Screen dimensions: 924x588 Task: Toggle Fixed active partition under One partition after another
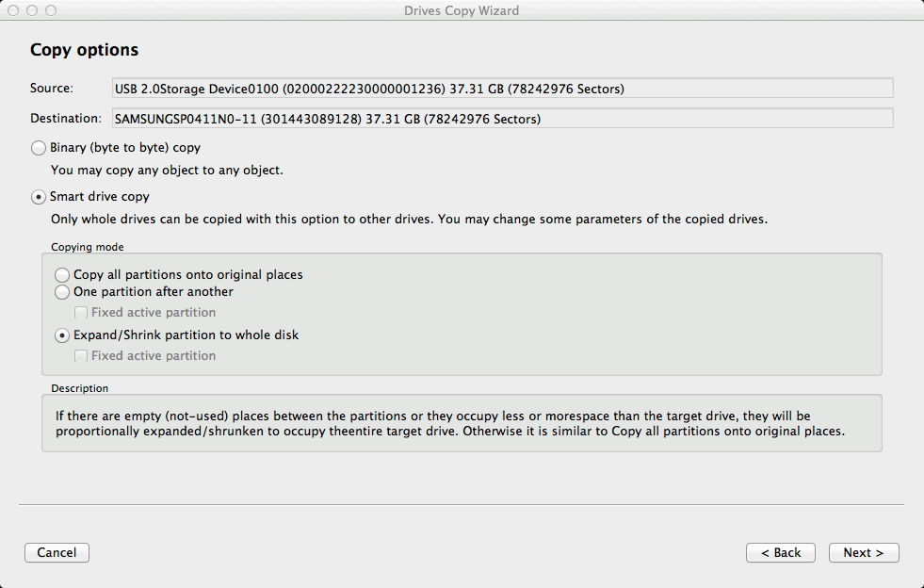click(81, 313)
